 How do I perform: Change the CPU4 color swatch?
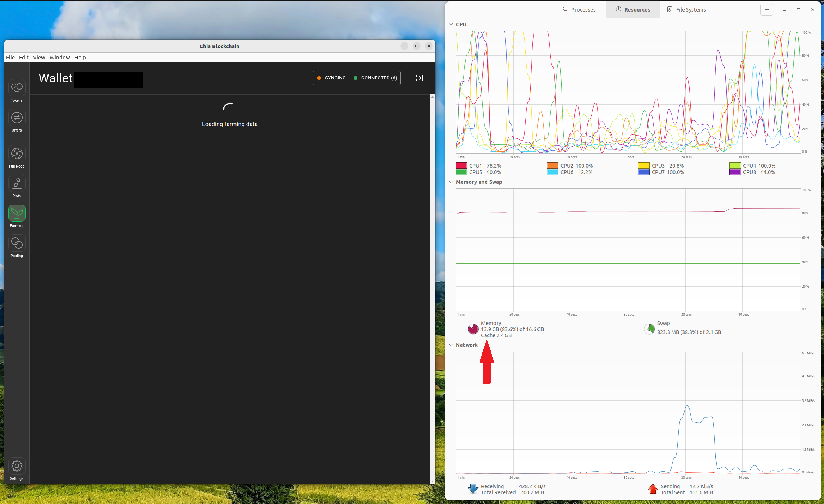pyautogui.click(x=735, y=166)
